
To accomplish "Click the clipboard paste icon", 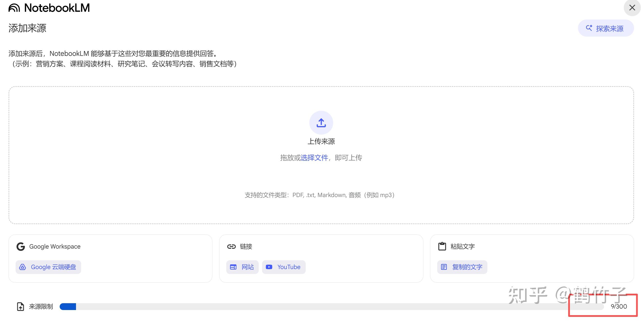I will coord(442,246).
